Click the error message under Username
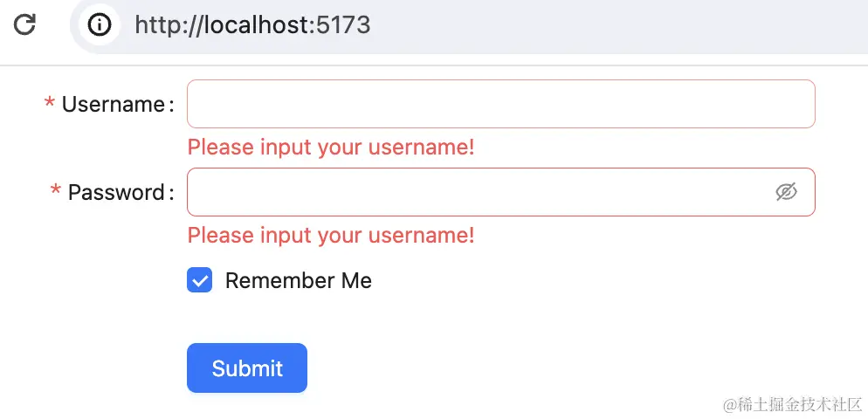The height and width of the screenshot is (419, 868). point(331,147)
